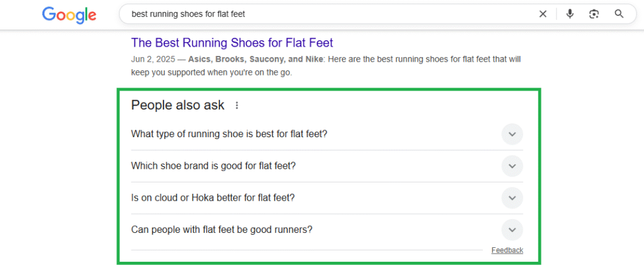Open the three-dot menu beside People also ask
This screenshot has width=644, height=275.
(x=237, y=106)
